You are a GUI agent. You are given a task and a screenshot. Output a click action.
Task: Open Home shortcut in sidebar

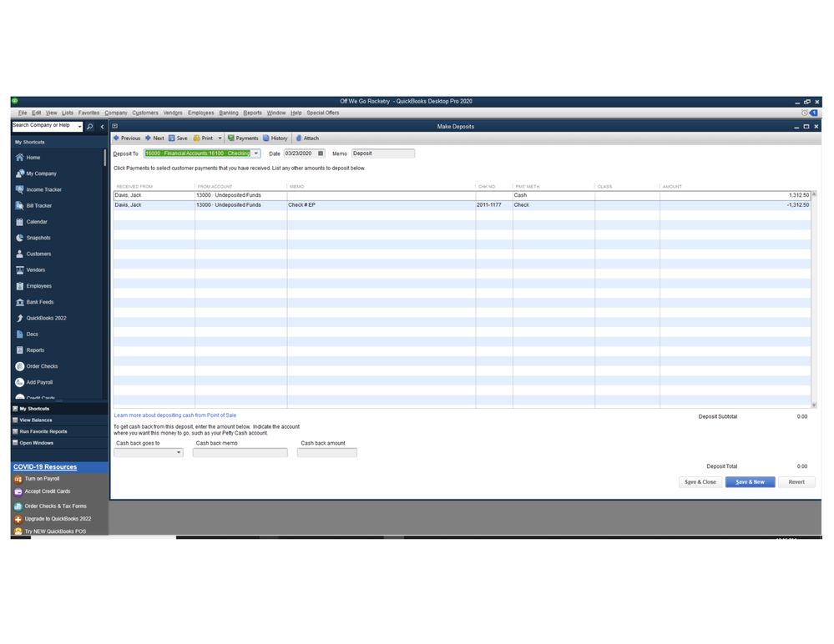click(28, 158)
